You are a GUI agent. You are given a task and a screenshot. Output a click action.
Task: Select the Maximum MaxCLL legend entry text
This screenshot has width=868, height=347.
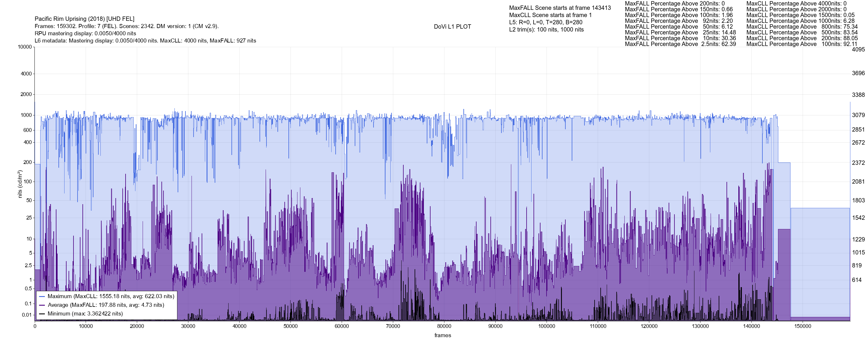(x=111, y=296)
